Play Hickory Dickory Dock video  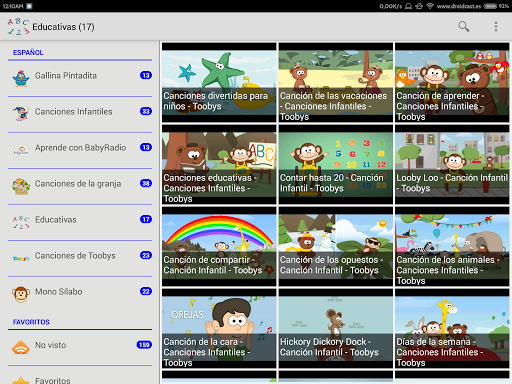(x=336, y=328)
